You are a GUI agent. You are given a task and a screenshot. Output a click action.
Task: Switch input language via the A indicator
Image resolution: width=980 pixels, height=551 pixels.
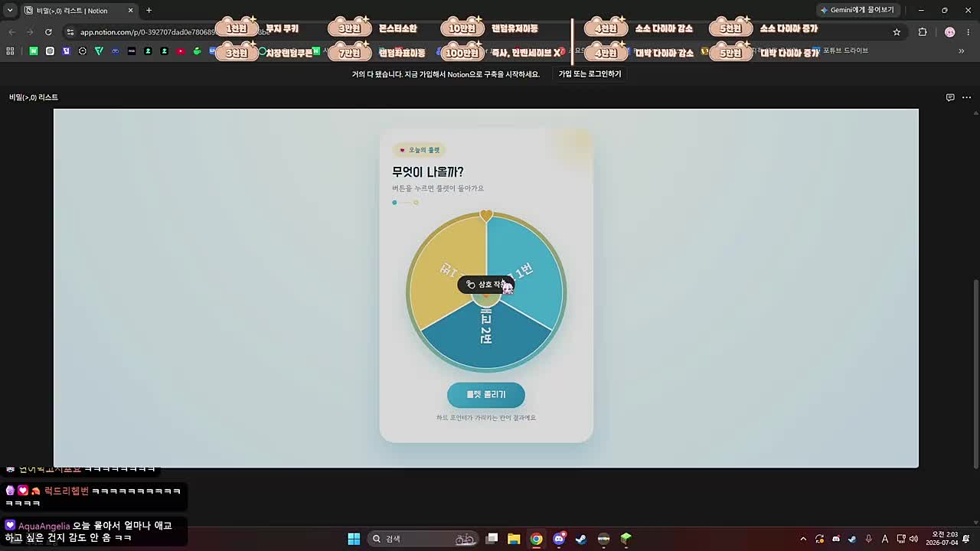[x=885, y=539]
